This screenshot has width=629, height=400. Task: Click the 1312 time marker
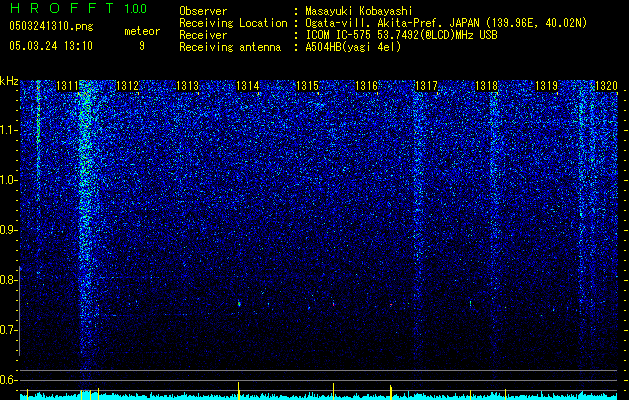point(127,86)
